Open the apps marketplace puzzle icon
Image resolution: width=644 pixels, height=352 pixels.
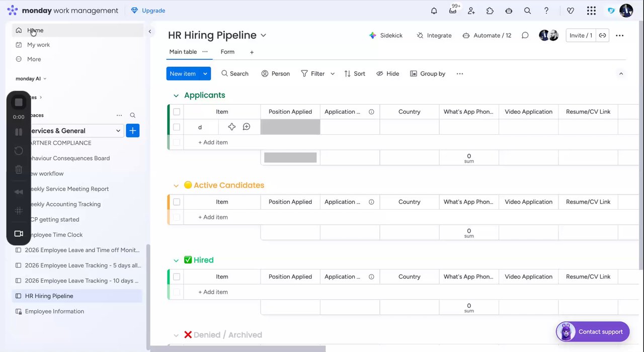tap(490, 11)
